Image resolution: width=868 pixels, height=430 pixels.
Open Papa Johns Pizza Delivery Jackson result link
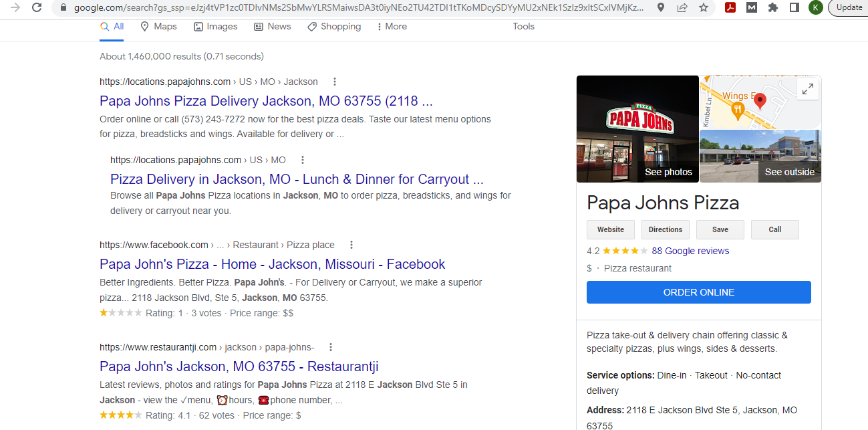tap(266, 102)
